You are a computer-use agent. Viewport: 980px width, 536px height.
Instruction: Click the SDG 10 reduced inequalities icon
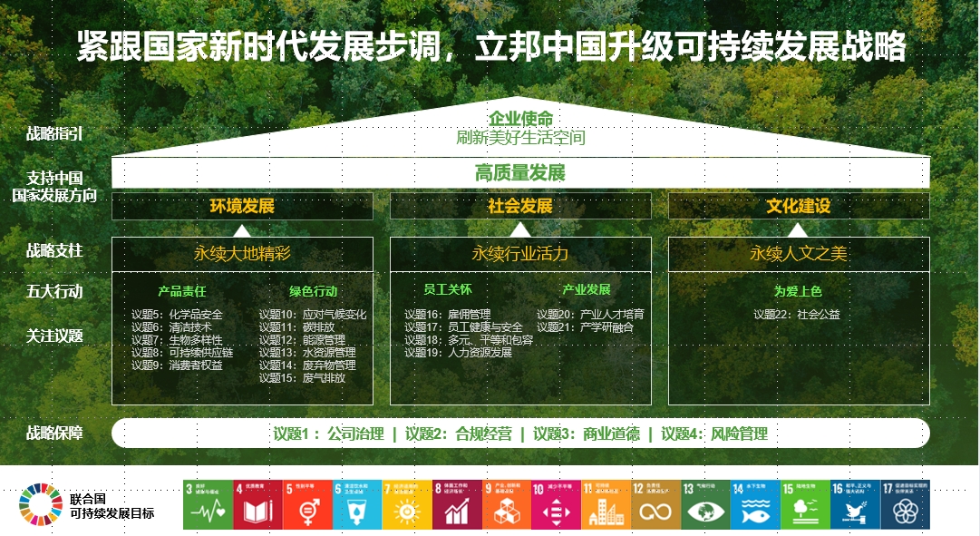coord(557,505)
